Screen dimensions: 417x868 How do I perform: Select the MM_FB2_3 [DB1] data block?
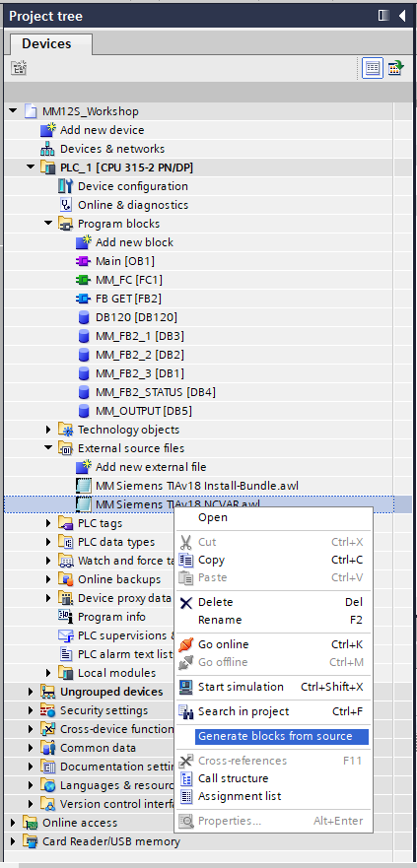140,373
